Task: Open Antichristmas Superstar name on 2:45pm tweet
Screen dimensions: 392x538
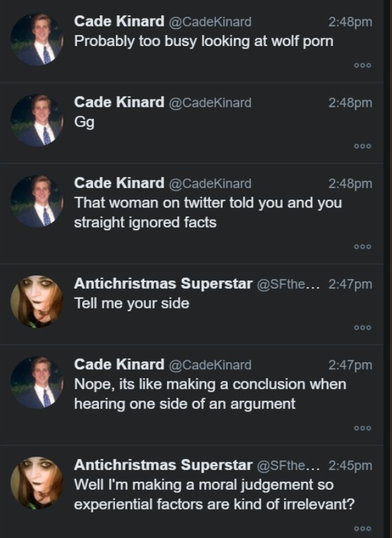Action: coord(164,465)
